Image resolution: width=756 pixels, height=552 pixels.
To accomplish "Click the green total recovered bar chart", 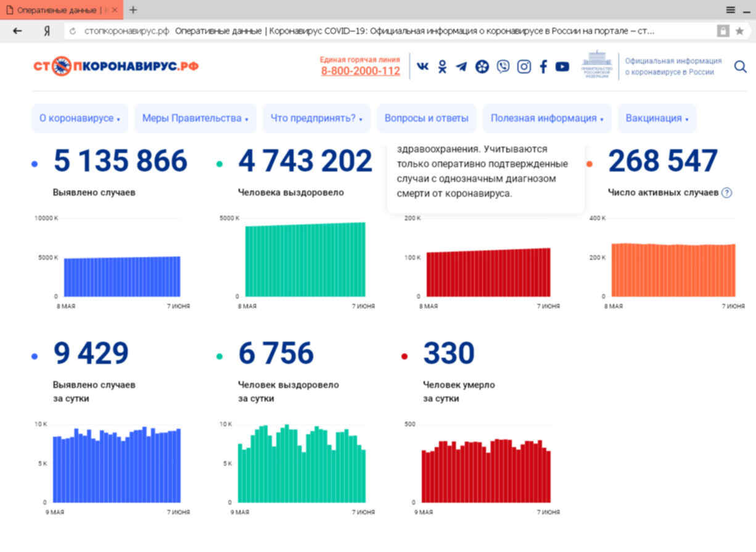I will (305, 260).
